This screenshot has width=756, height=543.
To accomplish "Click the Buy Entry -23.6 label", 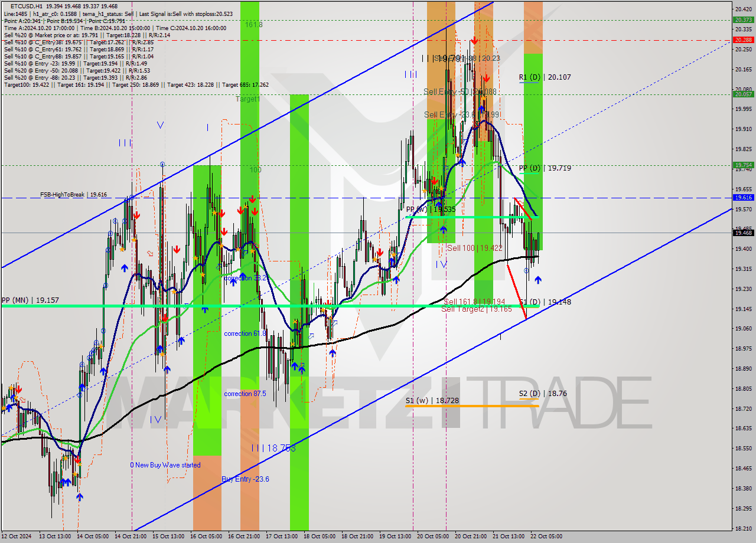I will tap(246, 479).
